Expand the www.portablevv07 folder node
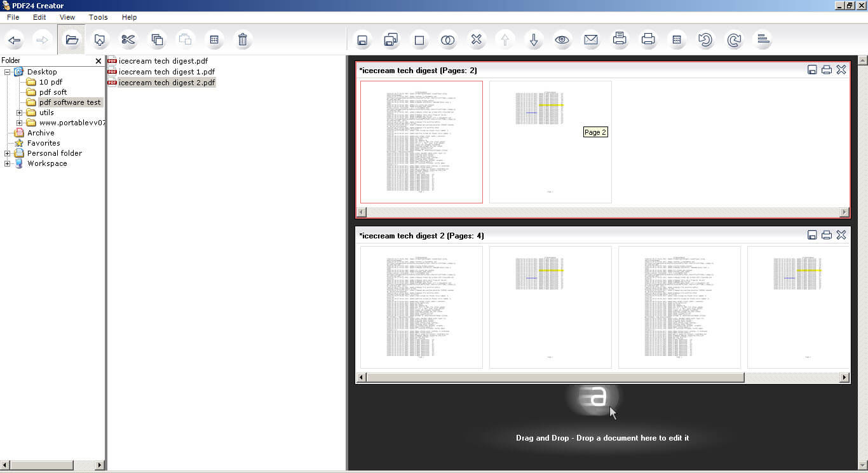 (x=20, y=123)
